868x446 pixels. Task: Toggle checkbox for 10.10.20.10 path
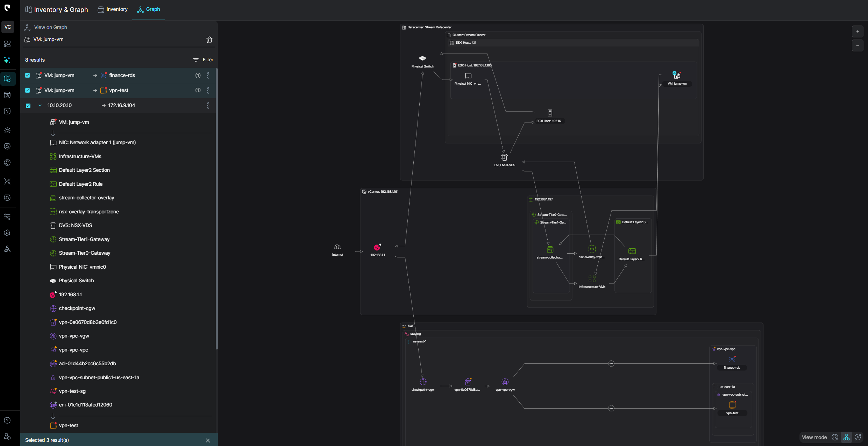pos(28,106)
